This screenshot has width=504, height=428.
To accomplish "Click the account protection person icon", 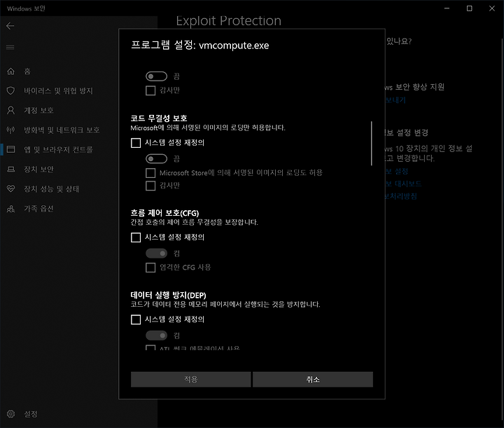I will 11,110.
